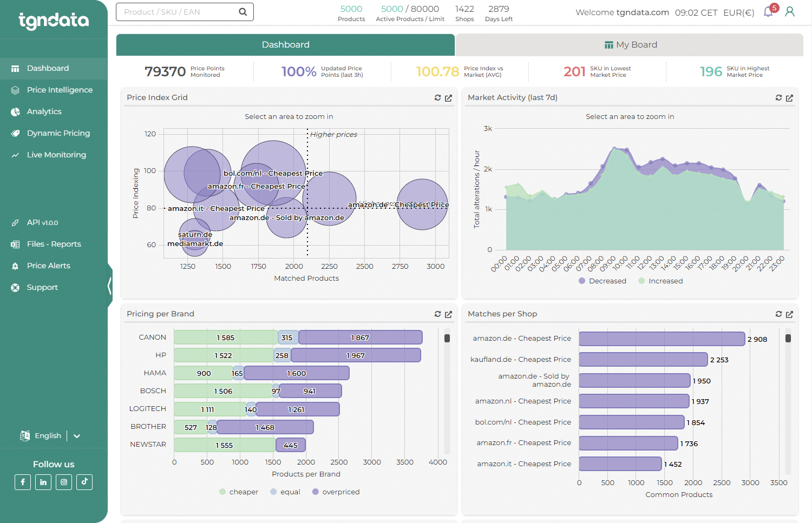This screenshot has width=812, height=523.
Task: Click the Analytics pie chart icon
Action: 15,112
